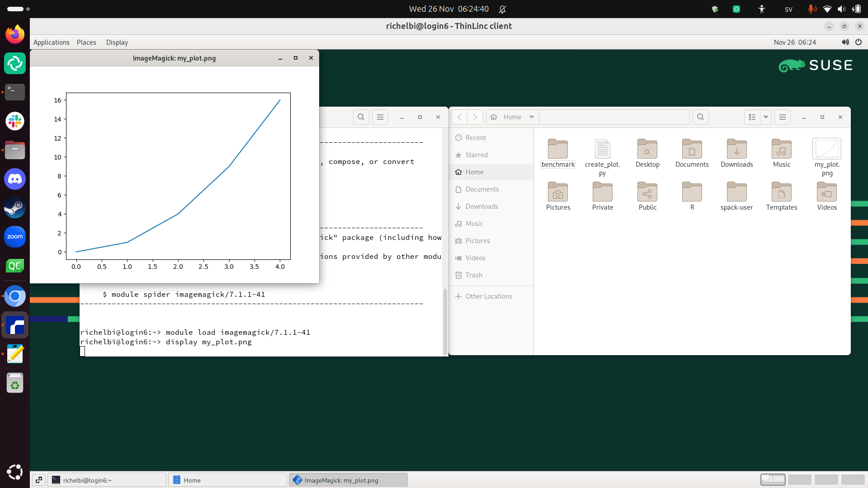Click the Display menu
This screenshot has width=868, height=488.
(117, 42)
